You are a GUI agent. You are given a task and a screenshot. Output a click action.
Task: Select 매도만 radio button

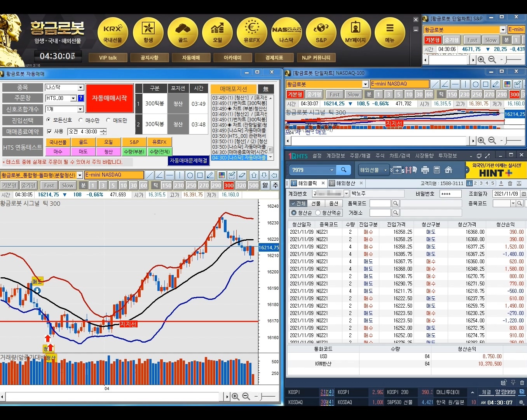[108, 120]
